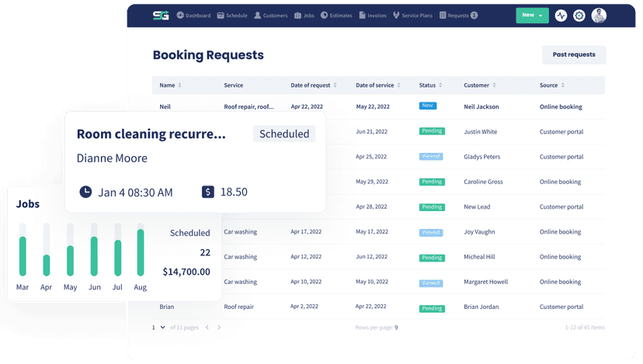Click the Jobs briefcase icon
The image size is (643, 364).
click(x=297, y=16)
